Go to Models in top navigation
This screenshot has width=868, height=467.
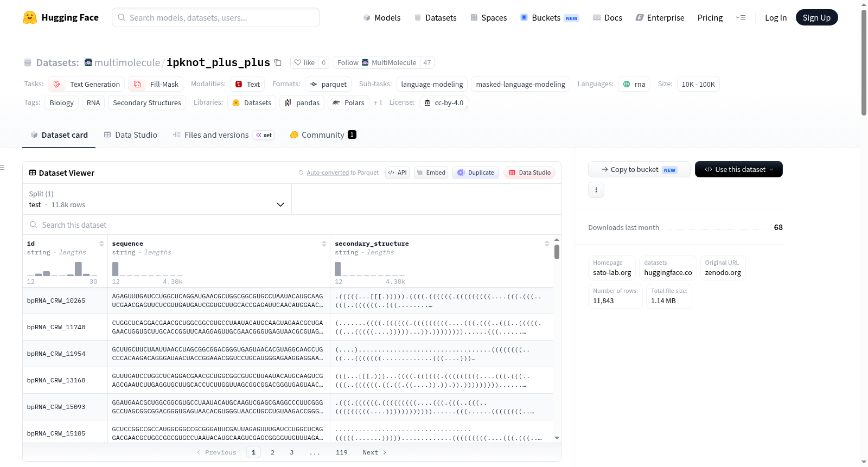point(382,17)
